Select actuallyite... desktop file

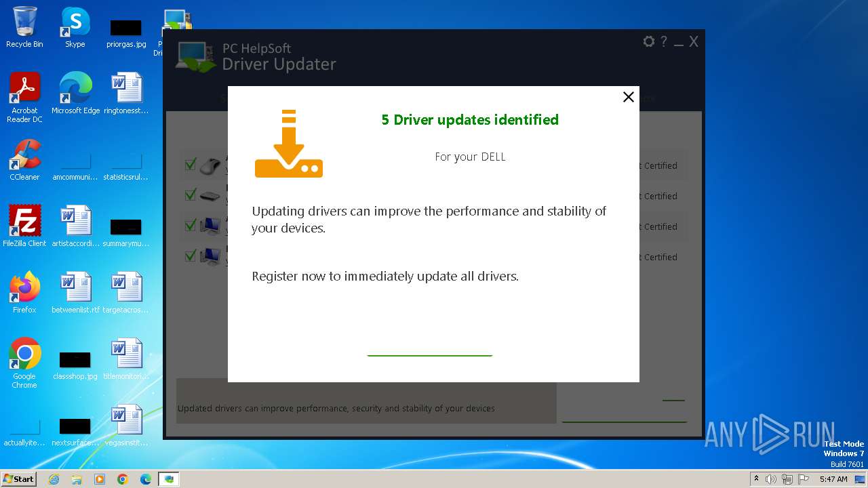pyautogui.click(x=24, y=432)
